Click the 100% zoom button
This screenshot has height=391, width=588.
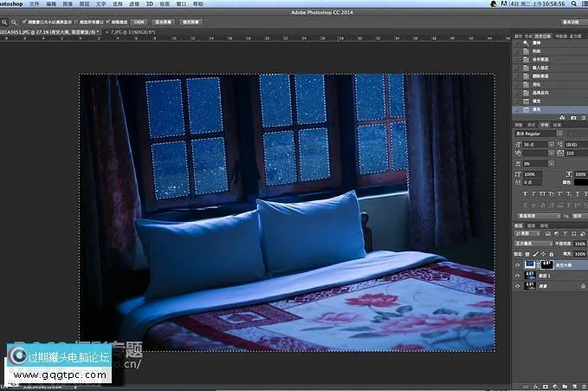(139, 19)
